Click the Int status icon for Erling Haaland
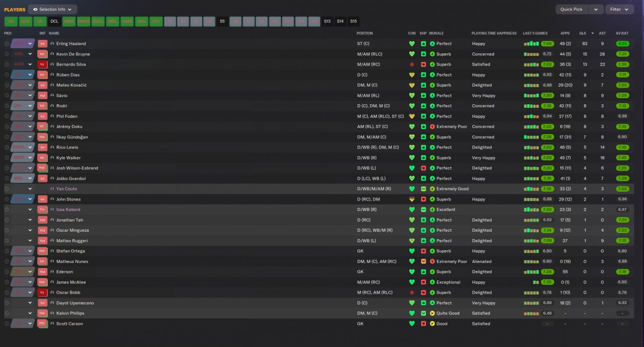 click(42, 44)
